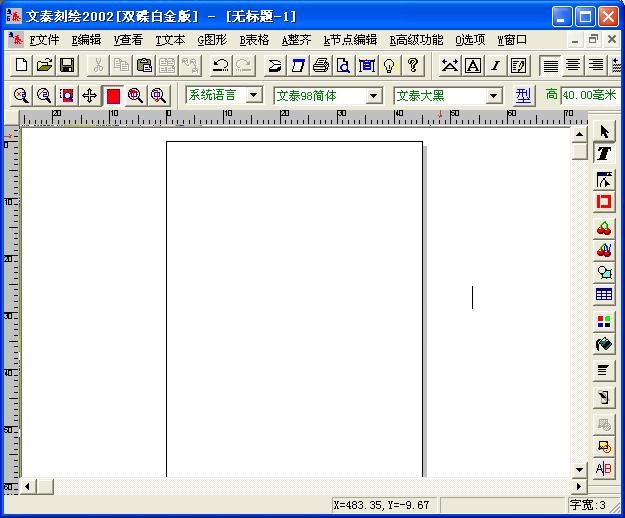625x518 pixels.
Task: Open the T文本 menu
Action: (x=170, y=40)
